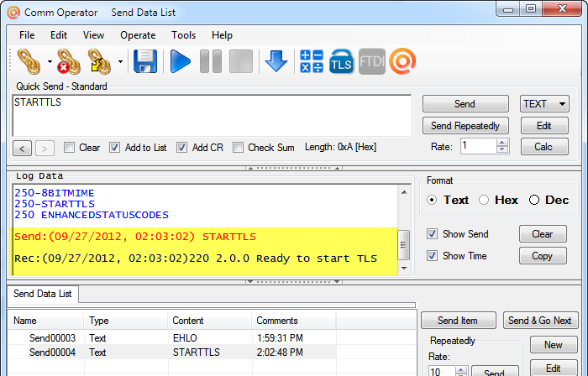
Task: Click the Log Data scrollbar up arrow
Action: coord(404,192)
